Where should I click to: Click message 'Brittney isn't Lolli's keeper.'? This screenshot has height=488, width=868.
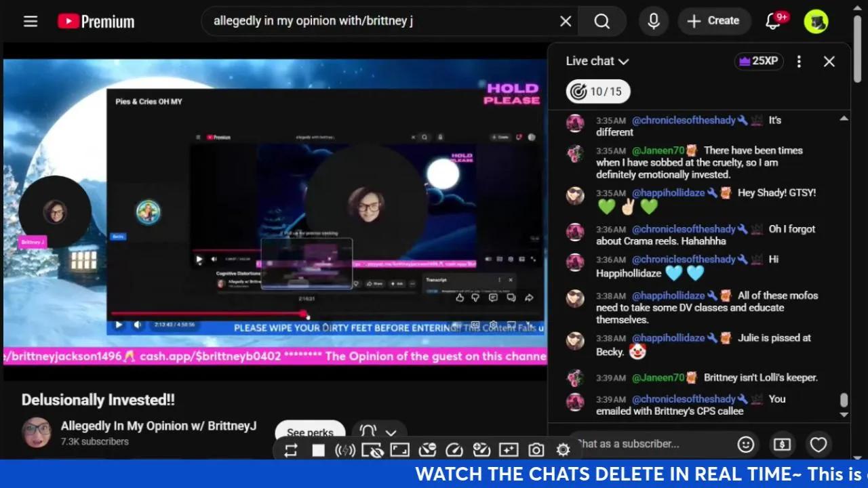coord(761,378)
